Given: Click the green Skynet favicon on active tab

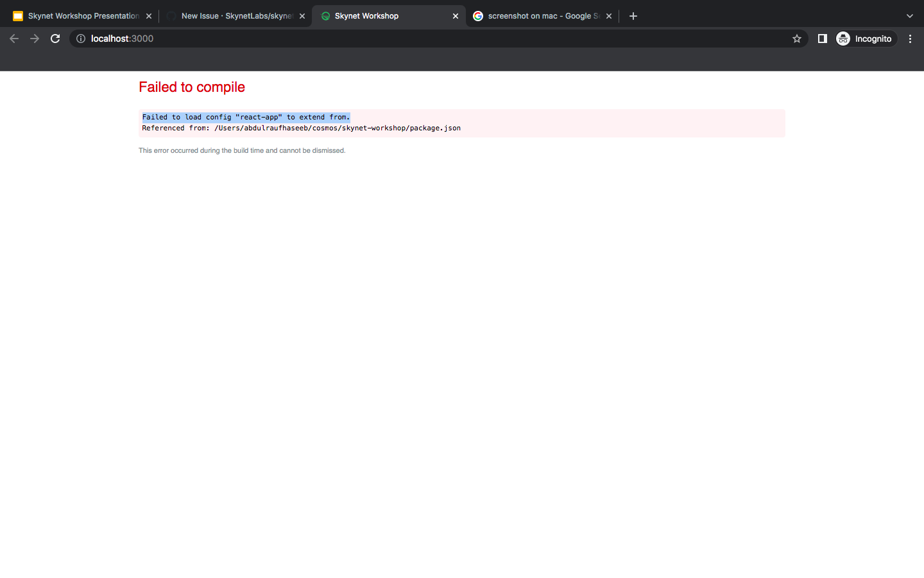Looking at the screenshot, I should pyautogui.click(x=325, y=15).
